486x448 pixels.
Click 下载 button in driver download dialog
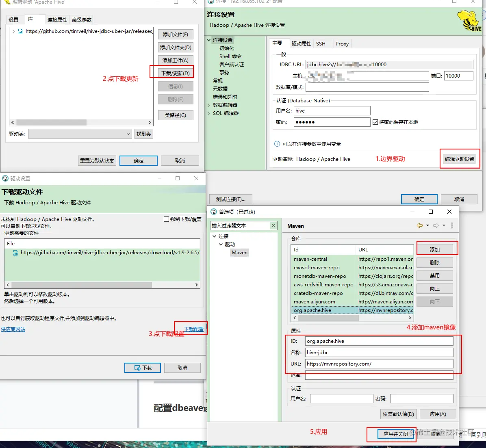pos(143,368)
